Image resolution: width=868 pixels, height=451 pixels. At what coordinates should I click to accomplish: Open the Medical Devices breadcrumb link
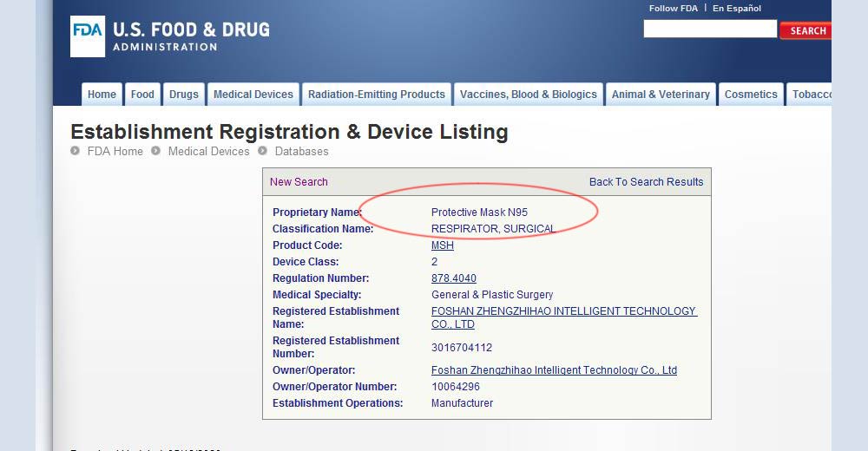tap(208, 151)
